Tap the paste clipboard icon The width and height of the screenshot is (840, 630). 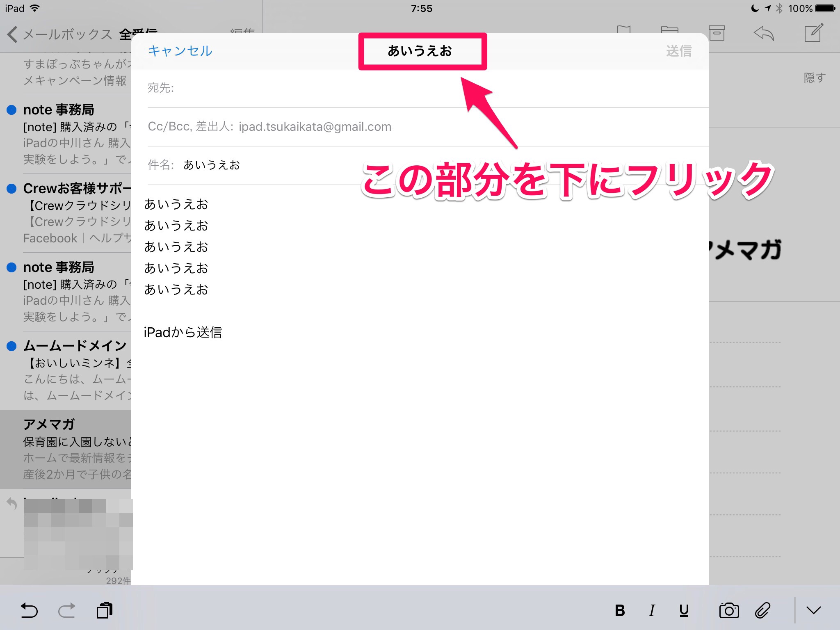(105, 610)
